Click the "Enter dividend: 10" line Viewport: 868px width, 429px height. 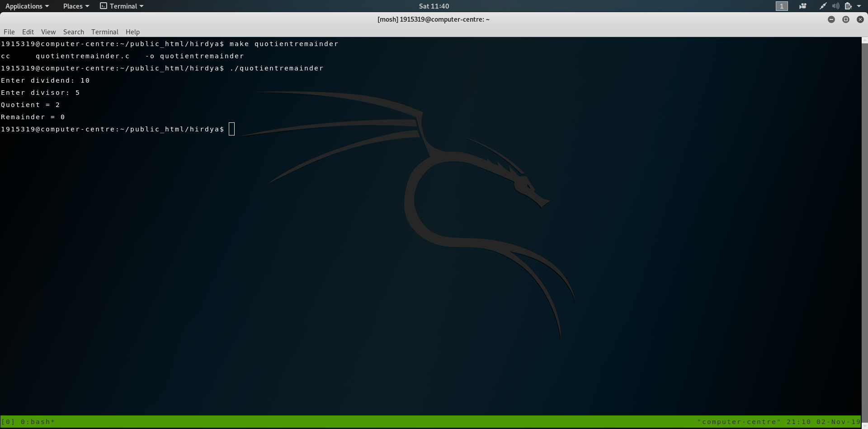click(x=45, y=80)
